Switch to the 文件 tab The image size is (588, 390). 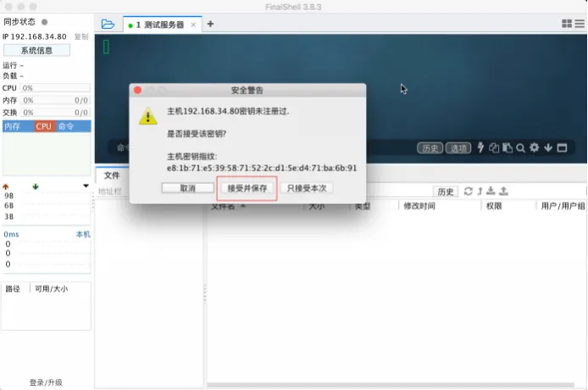(112, 175)
